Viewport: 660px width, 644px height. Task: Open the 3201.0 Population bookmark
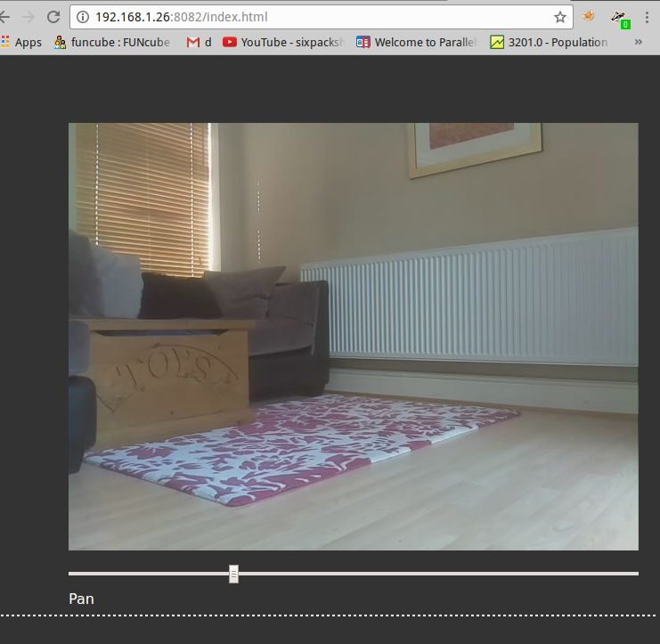click(550, 42)
